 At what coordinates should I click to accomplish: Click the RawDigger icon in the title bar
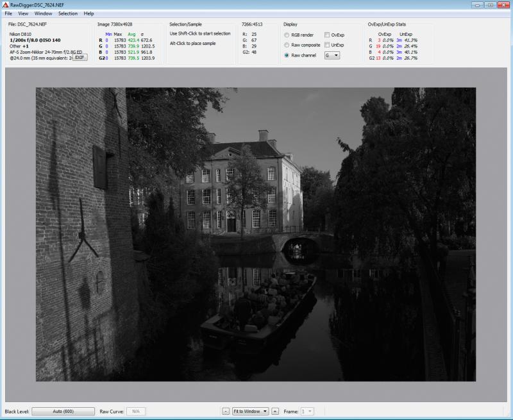pyautogui.click(x=5, y=5)
